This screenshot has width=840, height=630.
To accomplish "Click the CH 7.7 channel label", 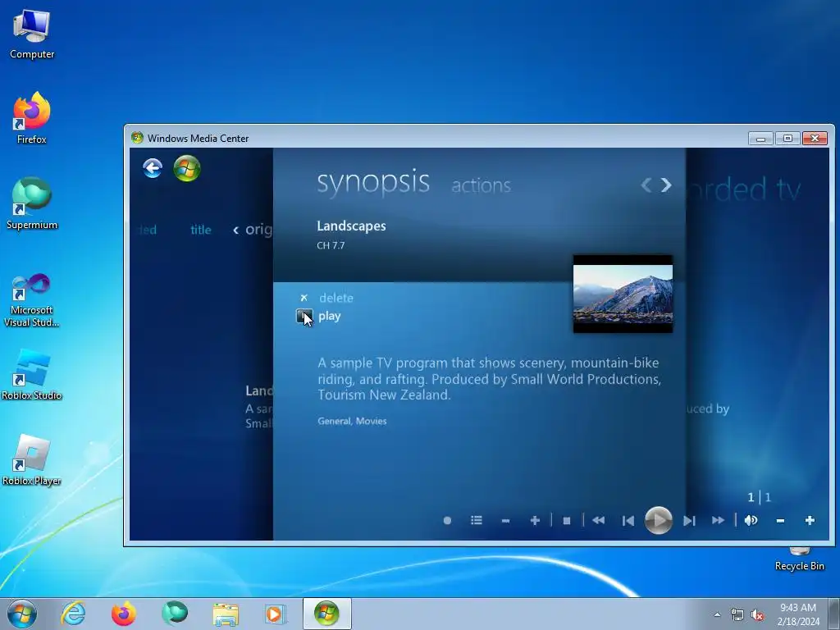I will [331, 245].
